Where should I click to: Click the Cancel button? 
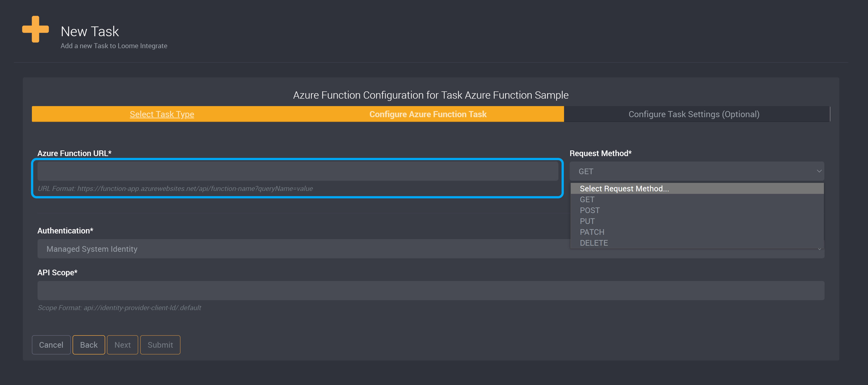point(51,345)
